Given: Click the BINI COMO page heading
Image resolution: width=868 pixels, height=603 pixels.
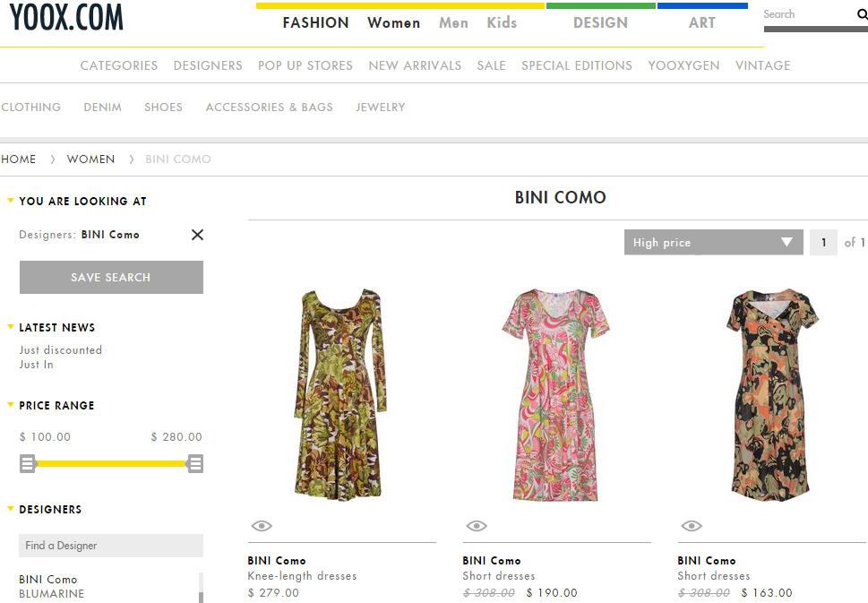Looking at the screenshot, I should coord(560,197).
